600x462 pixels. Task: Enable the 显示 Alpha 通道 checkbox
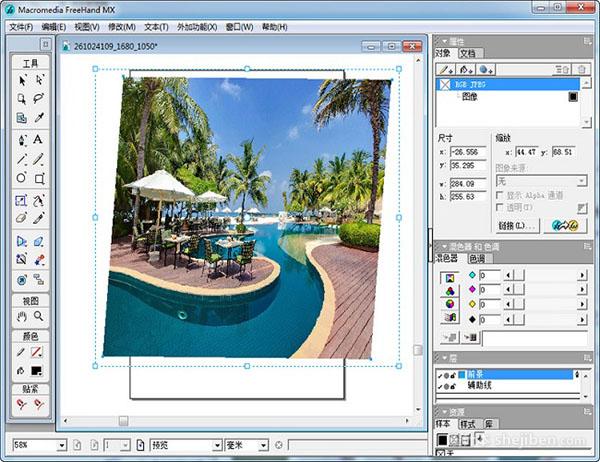499,196
